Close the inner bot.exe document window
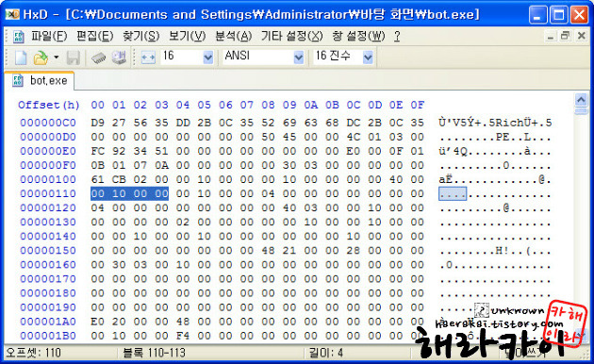Viewport: 594px width, 364px height. pos(582,37)
